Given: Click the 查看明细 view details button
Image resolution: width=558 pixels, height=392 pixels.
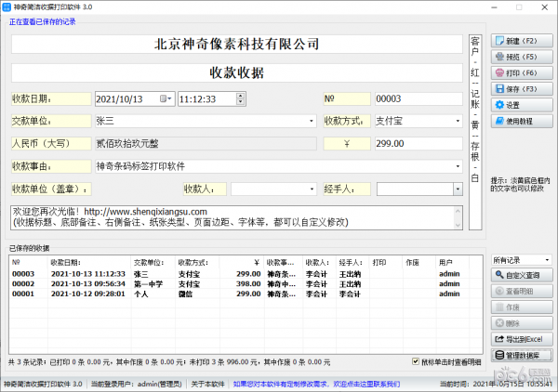Looking at the screenshot, I should point(522,291).
